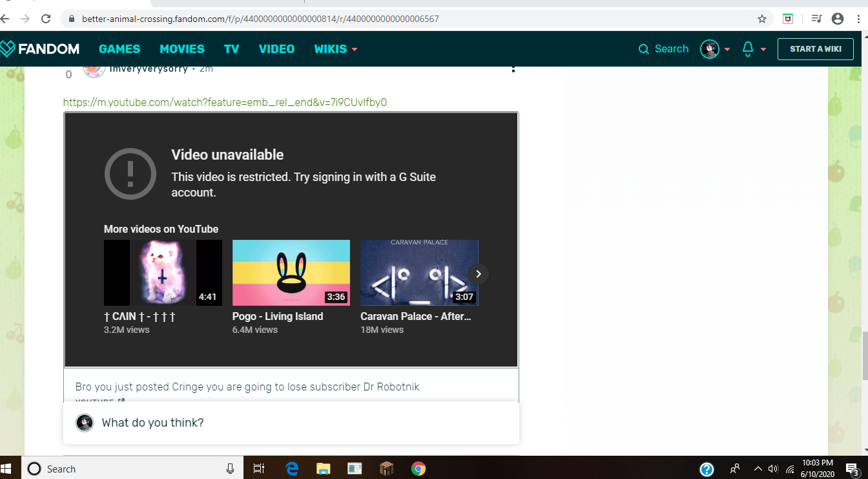
Task: Click the next arrow in video suggestions
Action: tap(479, 274)
